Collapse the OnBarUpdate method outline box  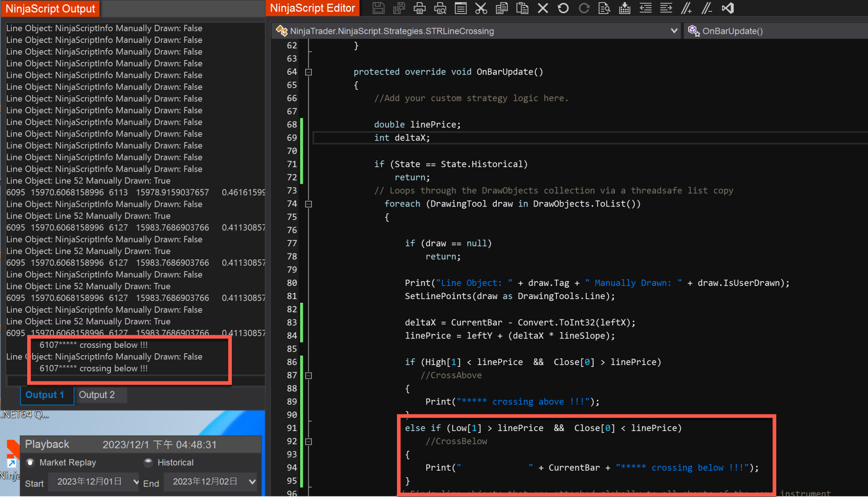pyautogui.click(x=308, y=72)
